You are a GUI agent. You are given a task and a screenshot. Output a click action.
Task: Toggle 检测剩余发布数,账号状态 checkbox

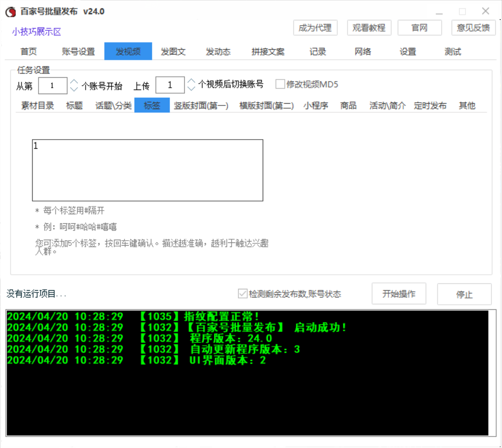click(242, 294)
